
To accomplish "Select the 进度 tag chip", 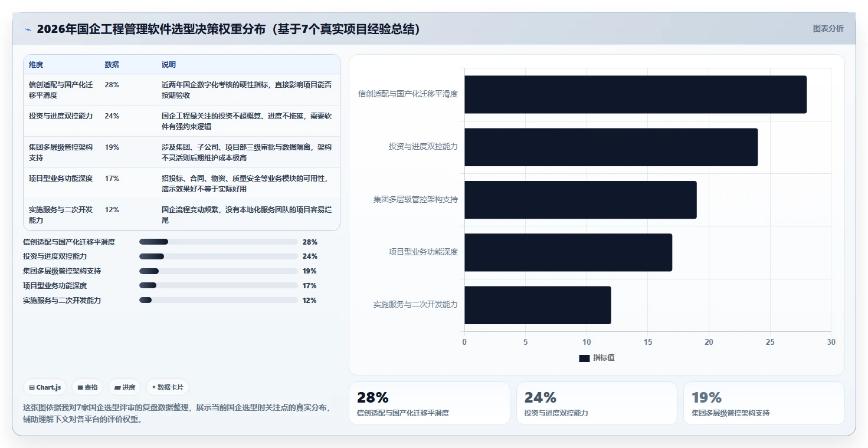I will click(x=125, y=387).
